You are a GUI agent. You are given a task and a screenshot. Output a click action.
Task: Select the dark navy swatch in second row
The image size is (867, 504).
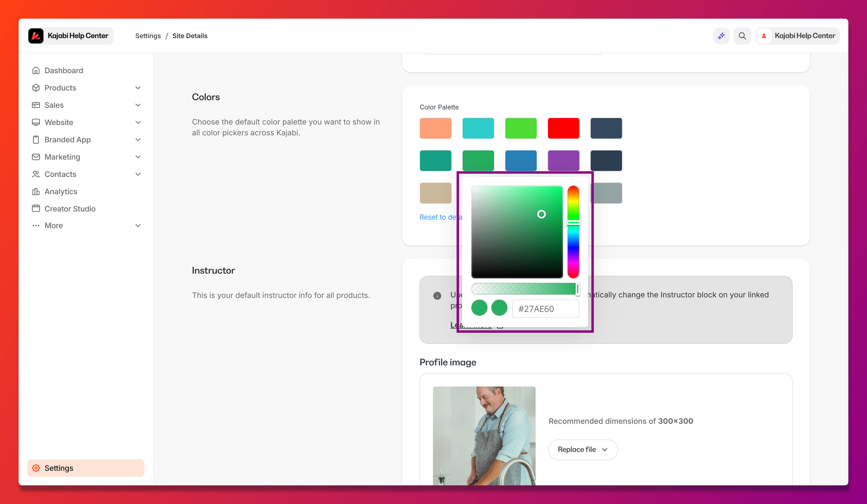click(606, 160)
